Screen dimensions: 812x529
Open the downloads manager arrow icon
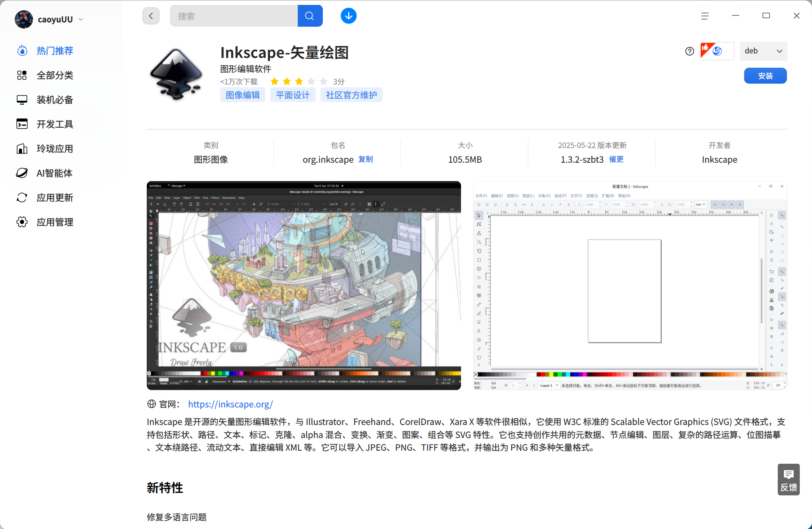(349, 16)
